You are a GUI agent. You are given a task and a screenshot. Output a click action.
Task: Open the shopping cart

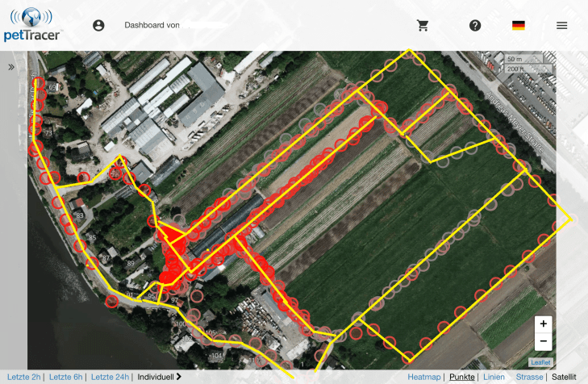click(x=423, y=25)
